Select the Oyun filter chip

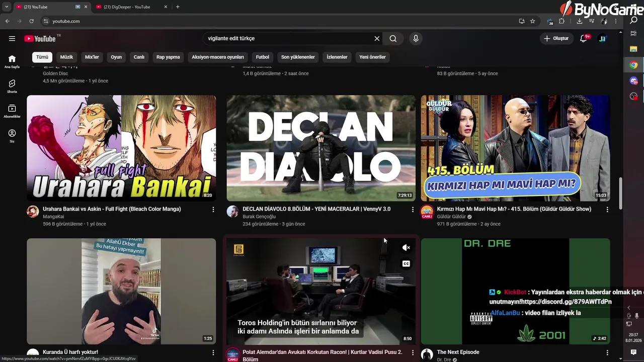116,57
